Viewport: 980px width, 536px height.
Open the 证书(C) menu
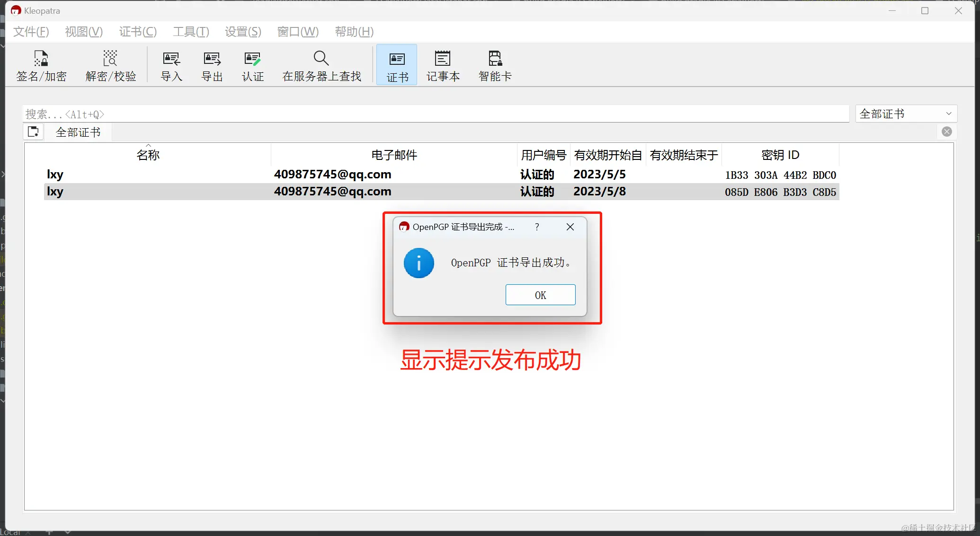(x=138, y=32)
